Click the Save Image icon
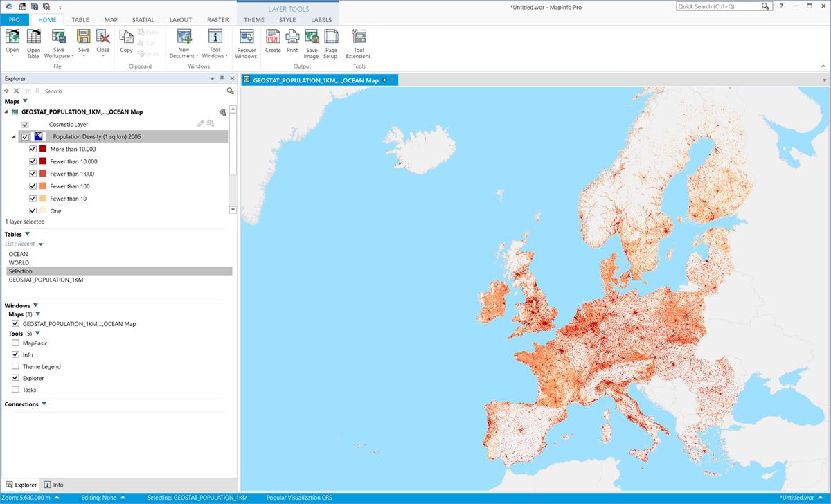 [x=312, y=43]
